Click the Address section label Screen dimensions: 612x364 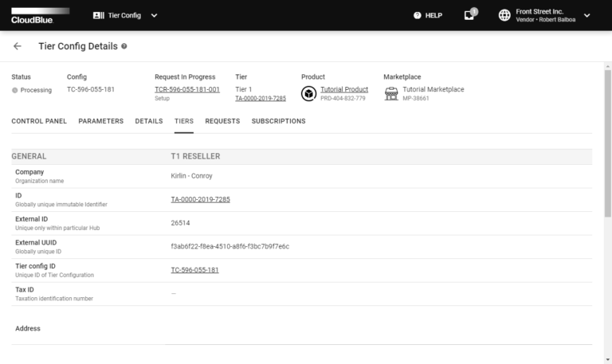tap(28, 328)
